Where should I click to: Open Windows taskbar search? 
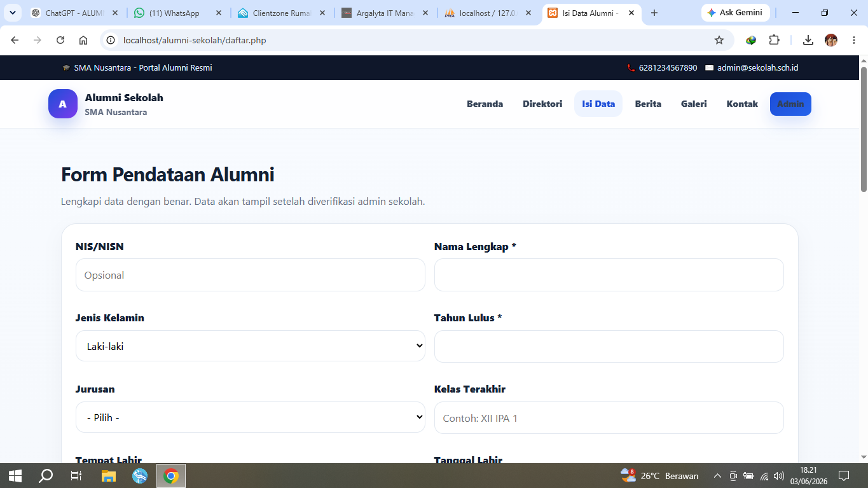tap(46, 476)
